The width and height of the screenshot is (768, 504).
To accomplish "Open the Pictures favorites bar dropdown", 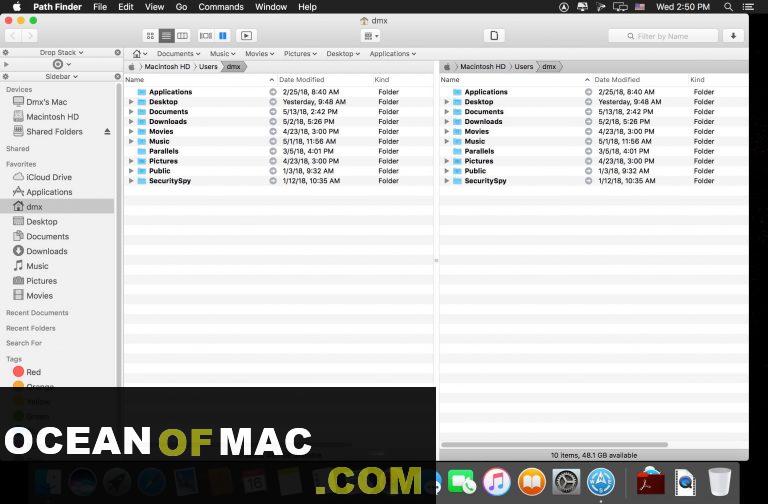I will pos(300,54).
